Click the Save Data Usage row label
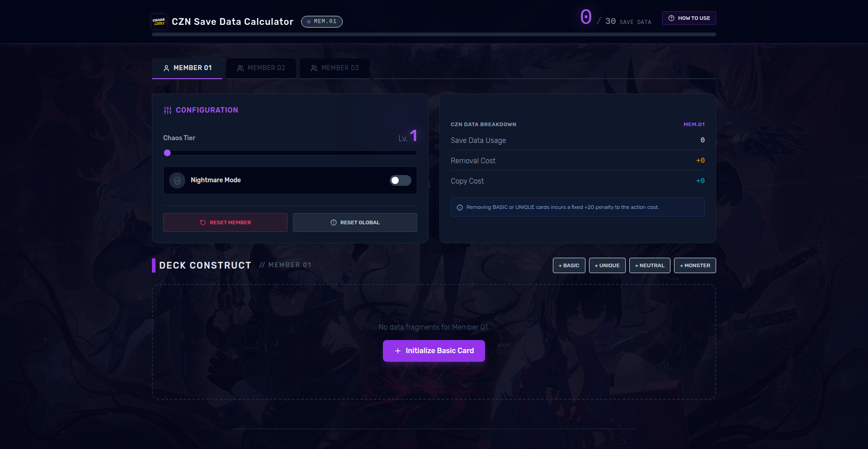Image resolution: width=868 pixels, height=449 pixels. (x=478, y=141)
